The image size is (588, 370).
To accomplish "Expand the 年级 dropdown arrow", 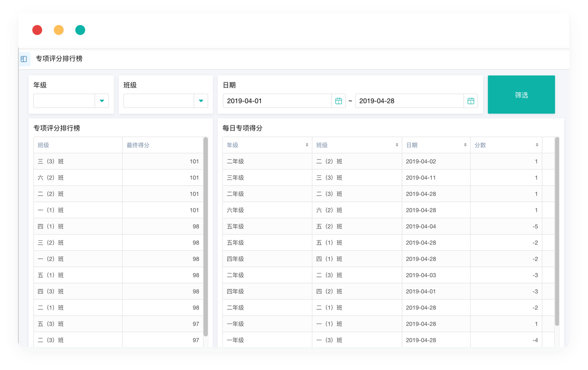I will (102, 101).
